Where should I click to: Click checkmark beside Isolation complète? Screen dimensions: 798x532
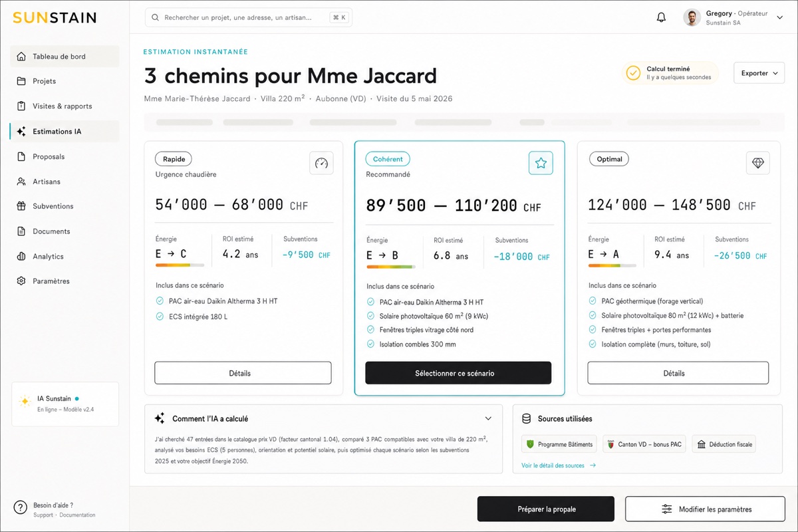point(593,344)
